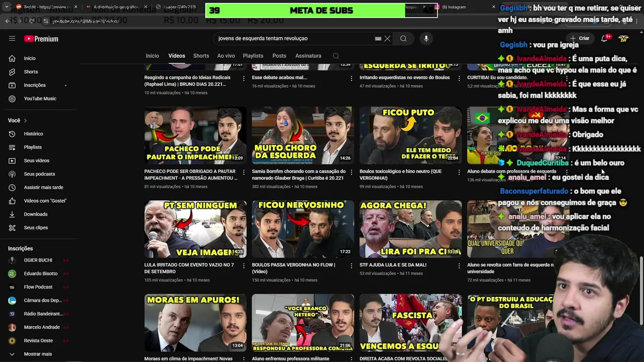Image resolution: width=644 pixels, height=362 pixels.
Task: Open Seus podcasts in the sidebar
Action: point(38,174)
